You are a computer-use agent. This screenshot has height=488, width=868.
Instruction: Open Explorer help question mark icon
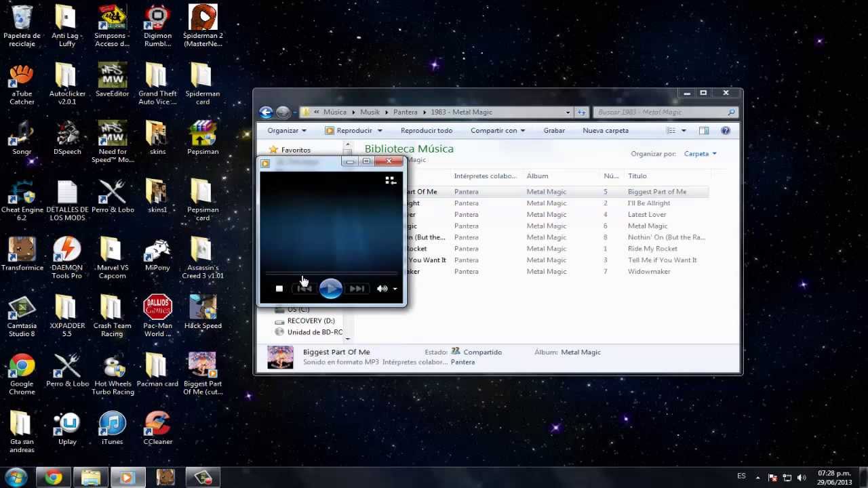tap(726, 131)
